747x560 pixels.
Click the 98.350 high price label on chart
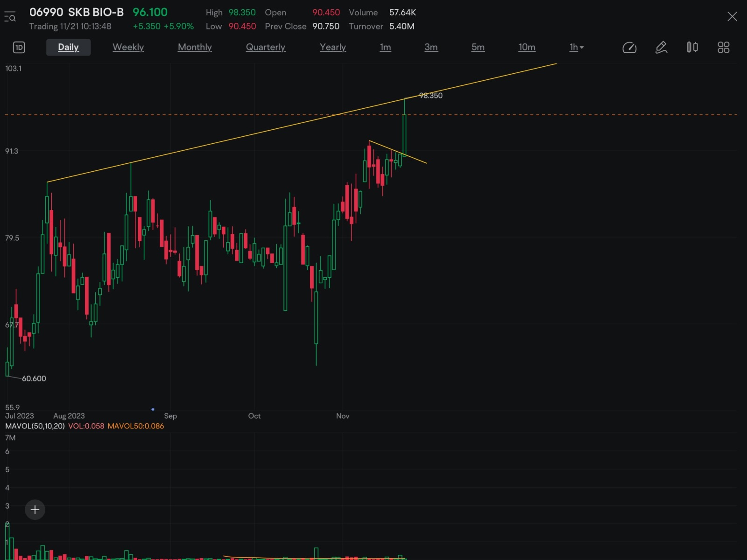coord(430,96)
